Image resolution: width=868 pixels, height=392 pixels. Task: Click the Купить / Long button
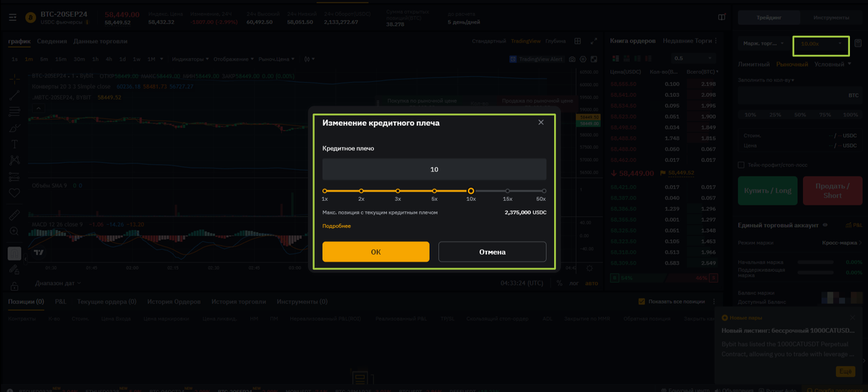[767, 191]
